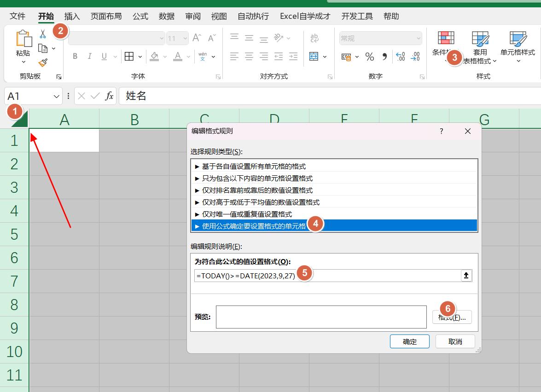Click the Copy icon
Viewport: 541px width, 392px height.
coord(43,48)
